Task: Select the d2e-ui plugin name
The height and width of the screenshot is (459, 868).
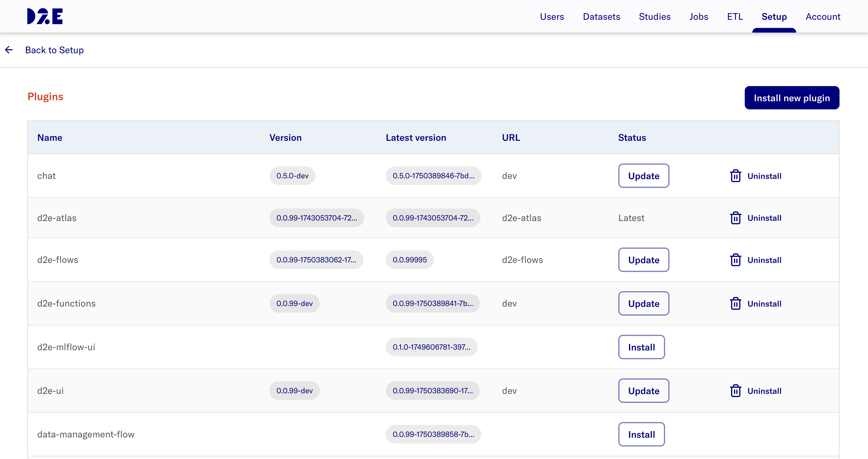Action: 50,391
